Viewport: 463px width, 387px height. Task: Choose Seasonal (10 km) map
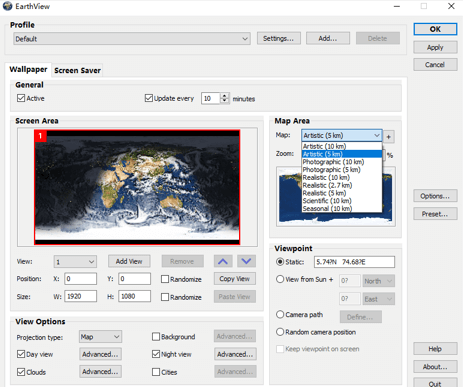pos(342,209)
